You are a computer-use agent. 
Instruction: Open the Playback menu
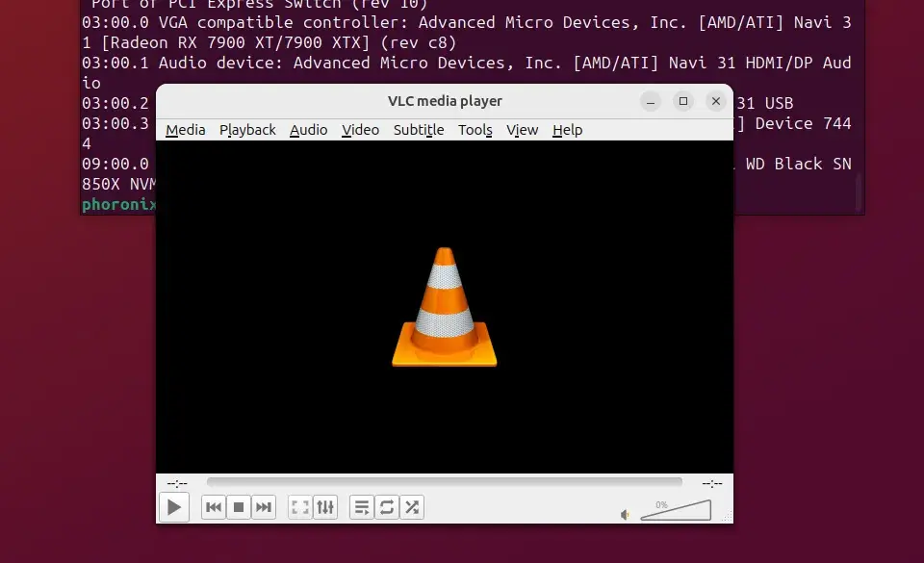[x=247, y=130]
